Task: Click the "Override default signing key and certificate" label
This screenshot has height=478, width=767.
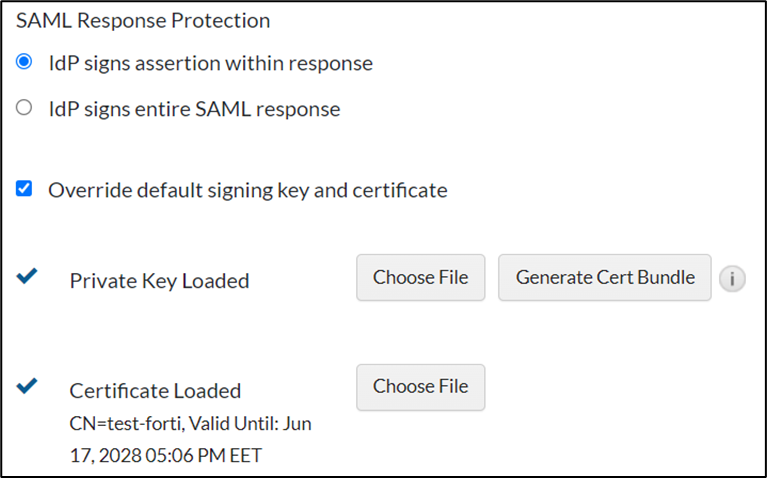Action: [247, 189]
